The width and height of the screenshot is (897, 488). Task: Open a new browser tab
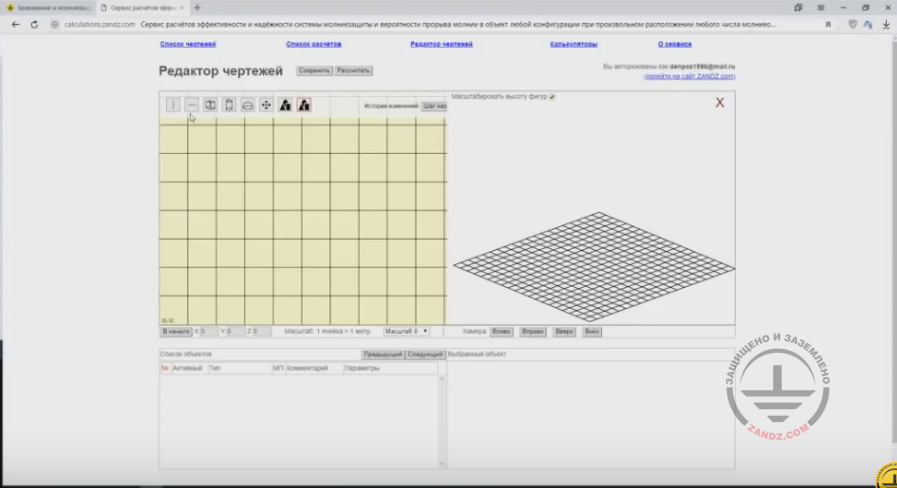[x=197, y=7]
